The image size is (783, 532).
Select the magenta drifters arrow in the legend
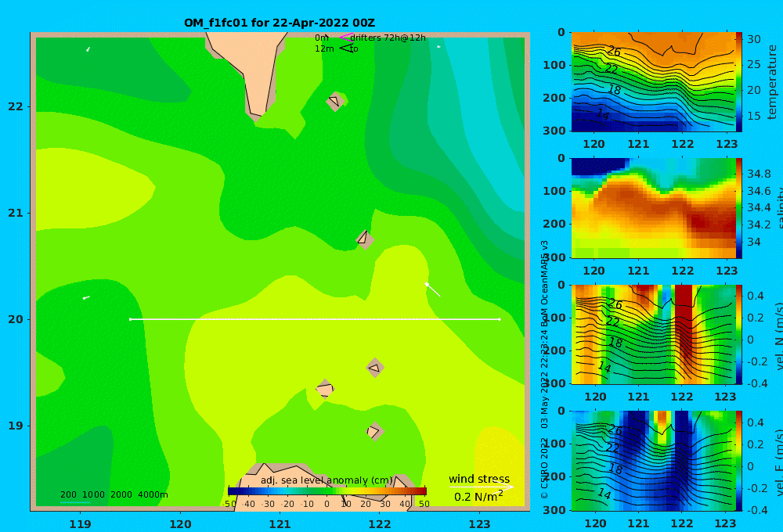pyautogui.click(x=345, y=37)
